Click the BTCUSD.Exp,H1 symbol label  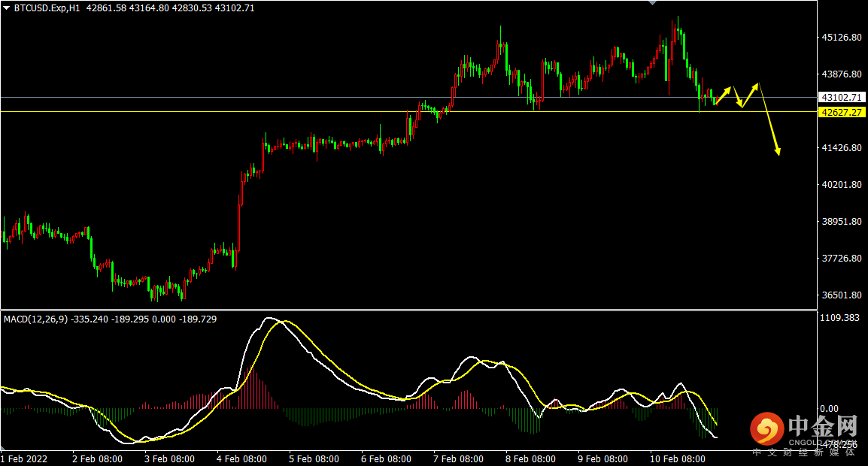(x=47, y=8)
